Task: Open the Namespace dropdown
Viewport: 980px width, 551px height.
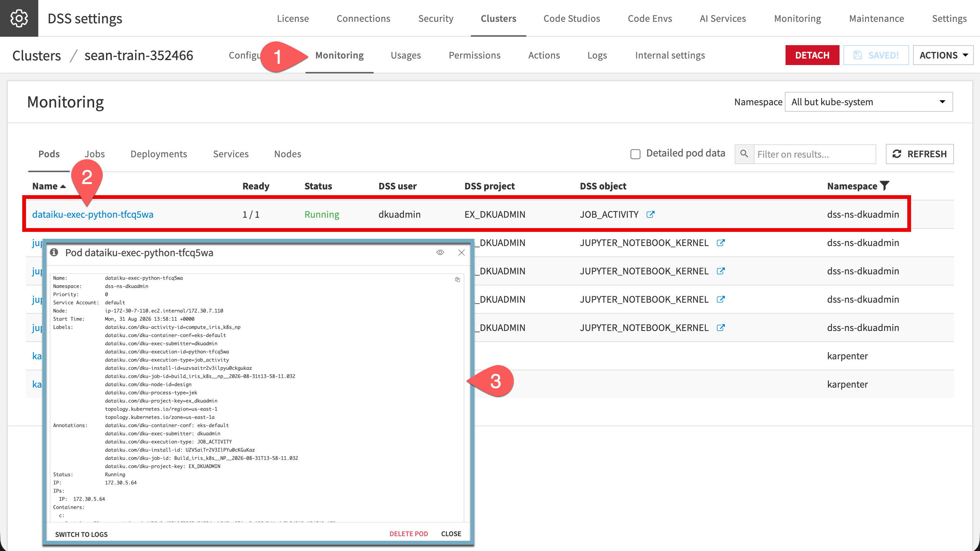Action: point(869,102)
